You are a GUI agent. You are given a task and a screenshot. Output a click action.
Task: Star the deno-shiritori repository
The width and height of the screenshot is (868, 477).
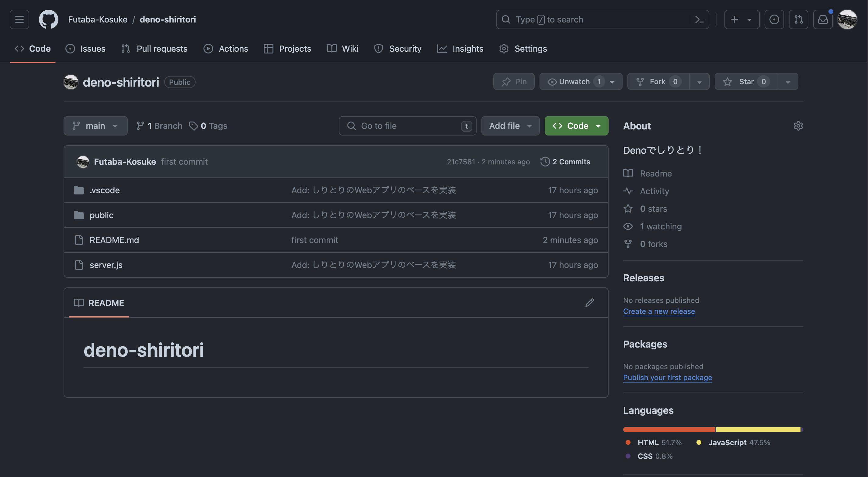pos(746,82)
